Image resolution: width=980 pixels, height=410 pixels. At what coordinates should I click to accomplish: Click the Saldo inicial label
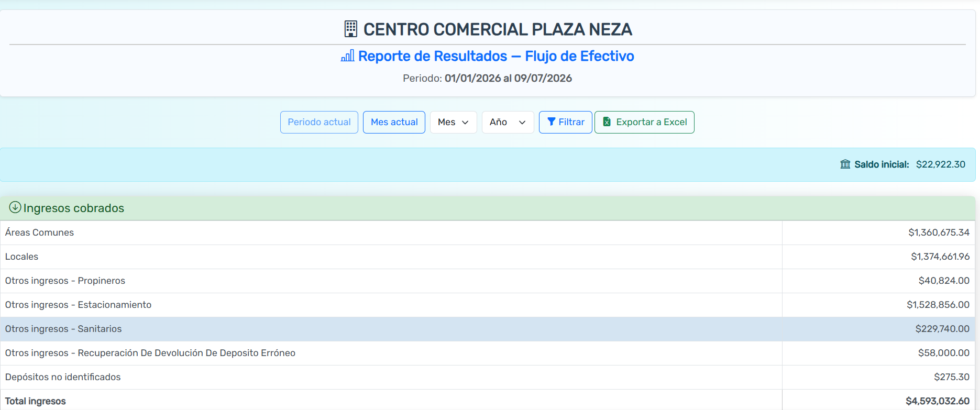[882, 164]
